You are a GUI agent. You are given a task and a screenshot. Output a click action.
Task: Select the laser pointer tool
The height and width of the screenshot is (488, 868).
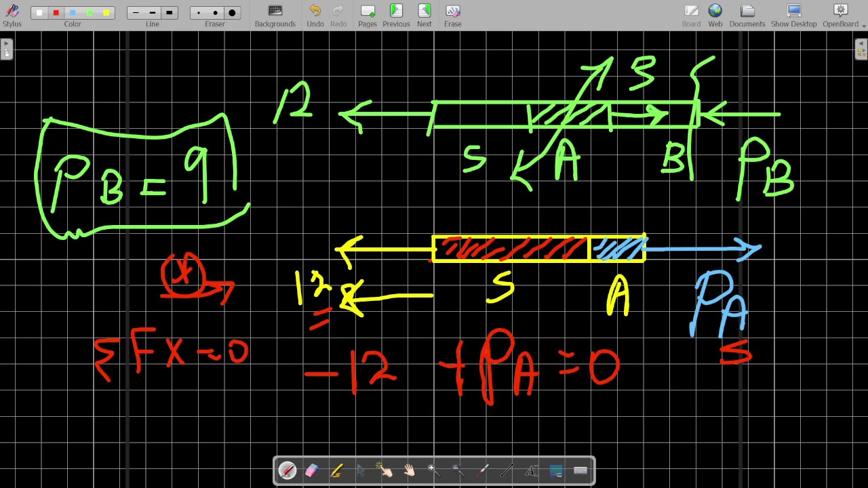[483, 470]
